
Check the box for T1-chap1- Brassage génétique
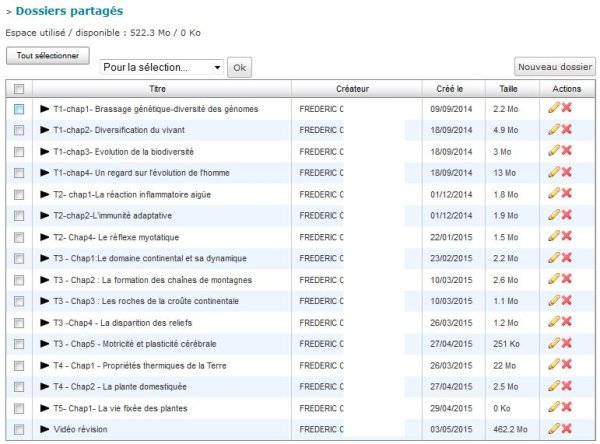pos(19,108)
